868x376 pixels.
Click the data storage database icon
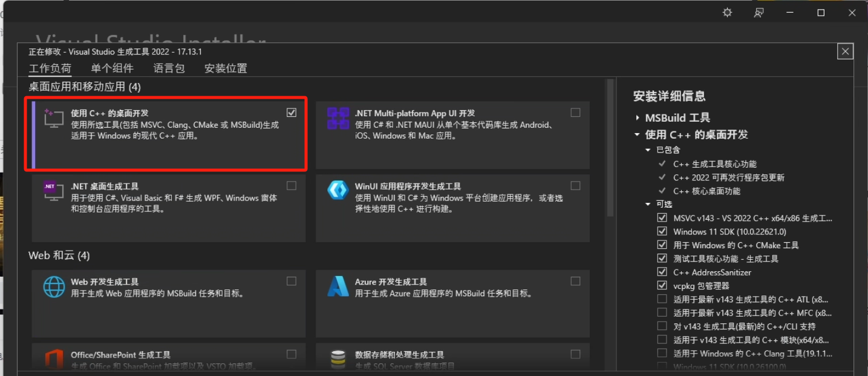tap(338, 358)
